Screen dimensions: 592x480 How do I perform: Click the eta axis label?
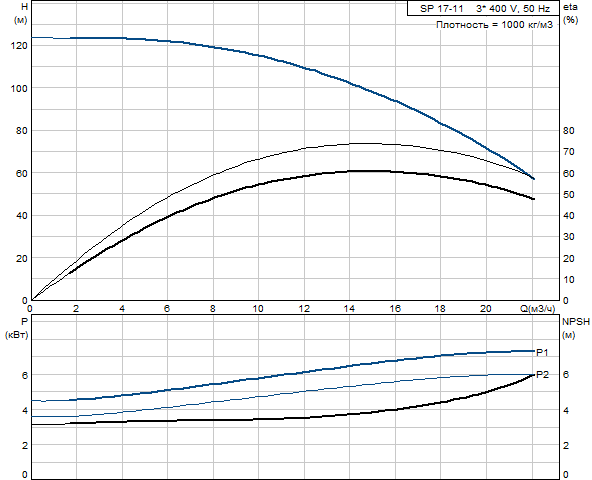570,7
